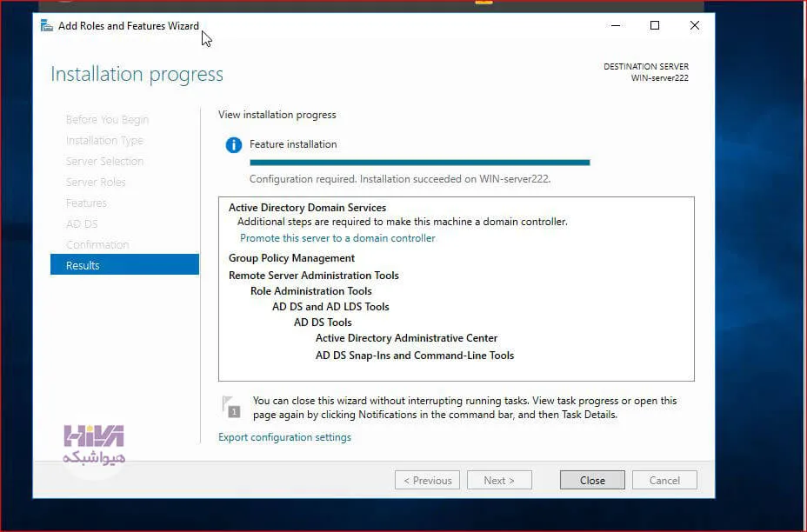The image size is (807, 532).
Task: Click the Add Roles and Features Wizard title
Action: (x=129, y=26)
